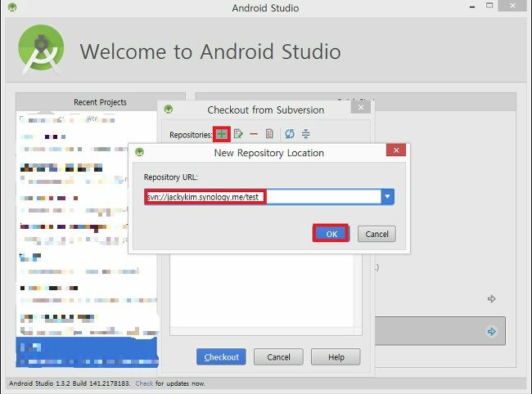532x394 pixels.
Task: Select the highlighted recent project entry
Action: point(87,352)
